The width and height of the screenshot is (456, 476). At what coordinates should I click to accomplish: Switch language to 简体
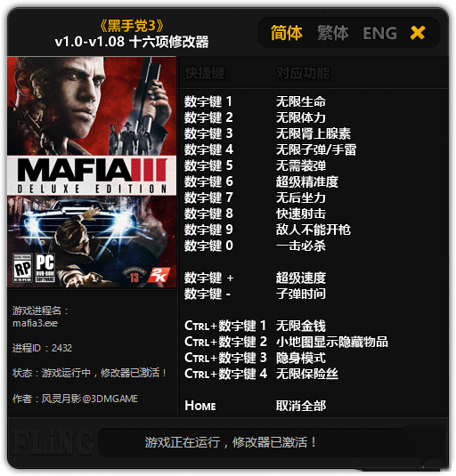coord(286,33)
